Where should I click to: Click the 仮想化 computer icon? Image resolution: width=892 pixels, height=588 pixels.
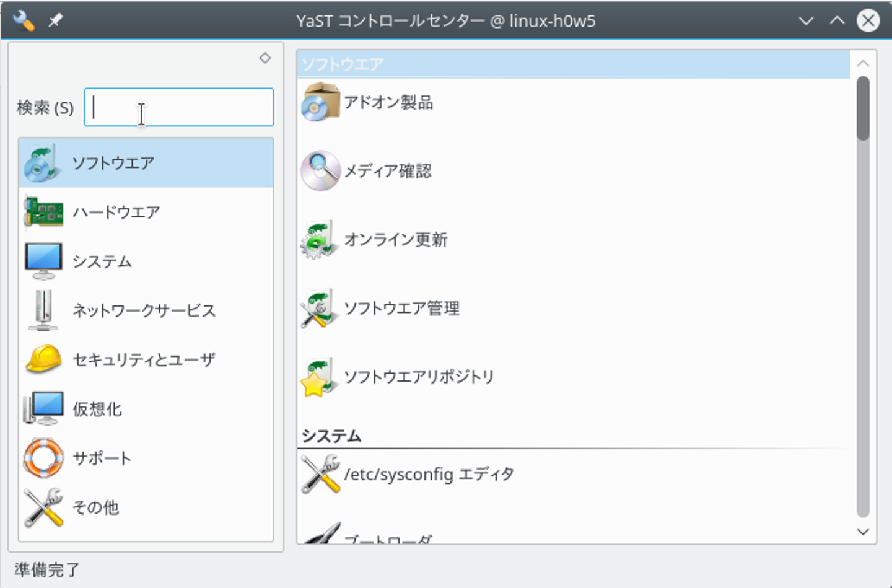[43, 408]
